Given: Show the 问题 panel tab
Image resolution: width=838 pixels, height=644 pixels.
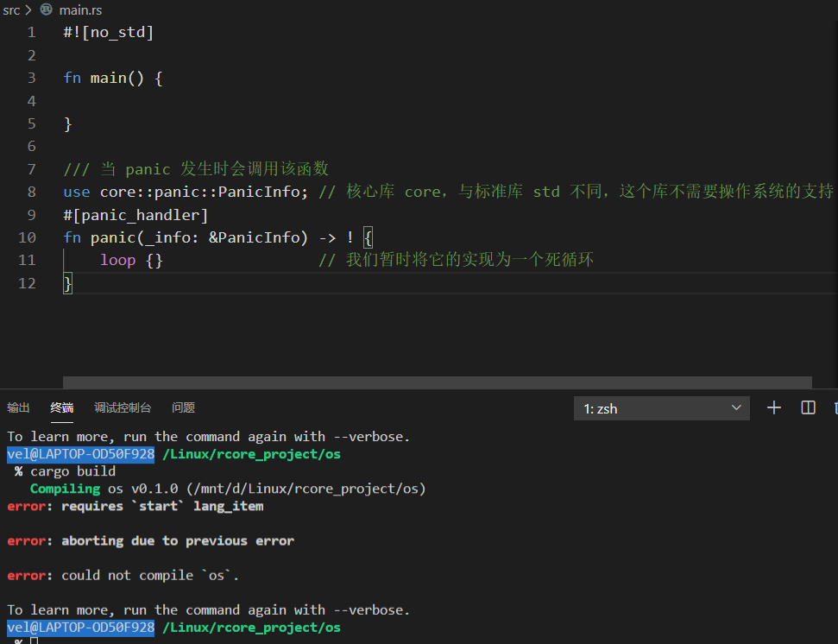Looking at the screenshot, I should [183, 407].
